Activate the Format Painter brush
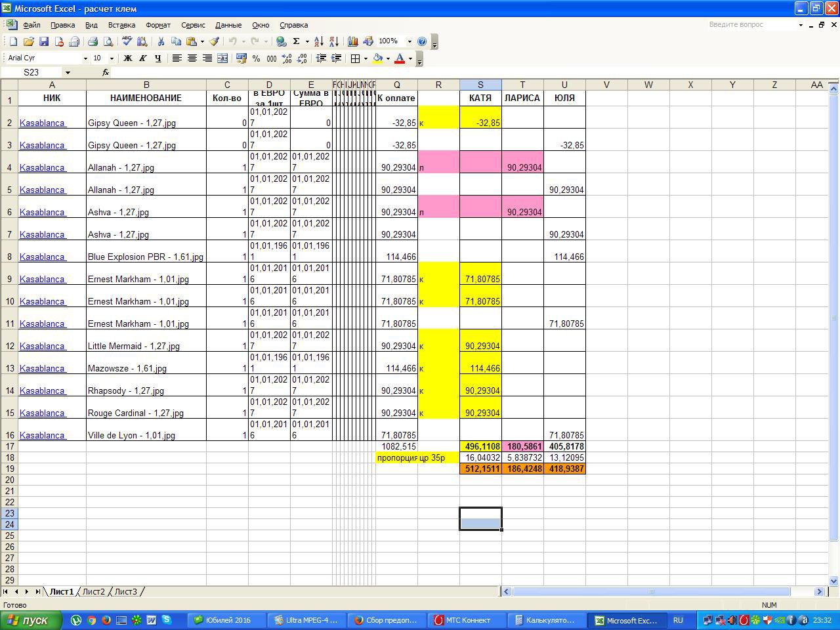Screen dimensions: 840x630 [214, 41]
